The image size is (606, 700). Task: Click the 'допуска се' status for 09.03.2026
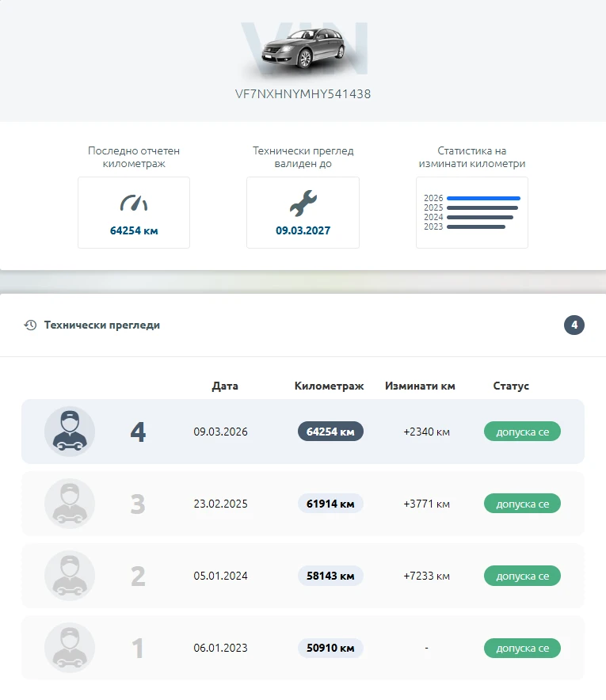523,432
